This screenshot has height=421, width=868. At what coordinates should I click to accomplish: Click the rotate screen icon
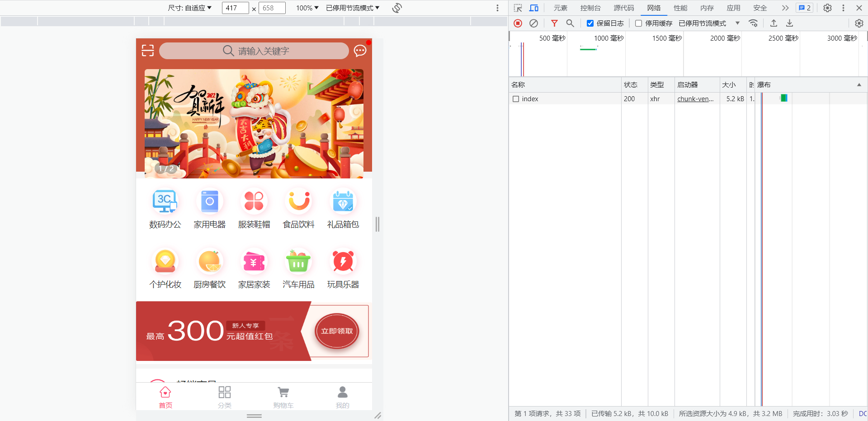point(397,8)
